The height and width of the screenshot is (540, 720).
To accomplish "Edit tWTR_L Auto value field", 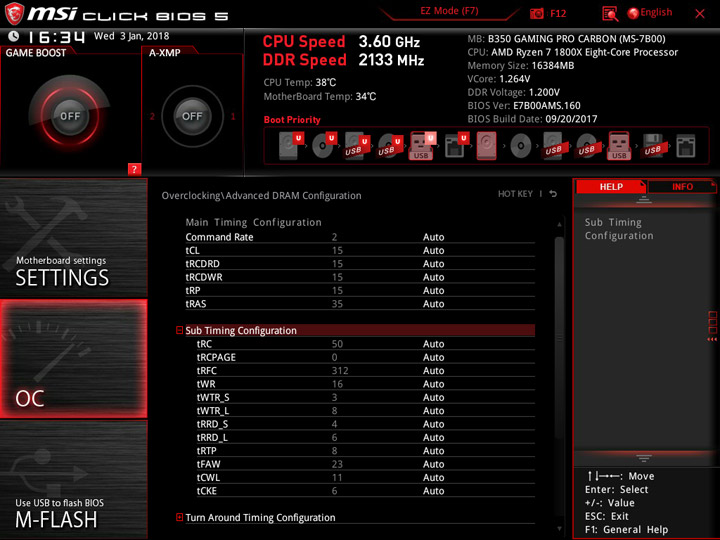I will [x=433, y=410].
